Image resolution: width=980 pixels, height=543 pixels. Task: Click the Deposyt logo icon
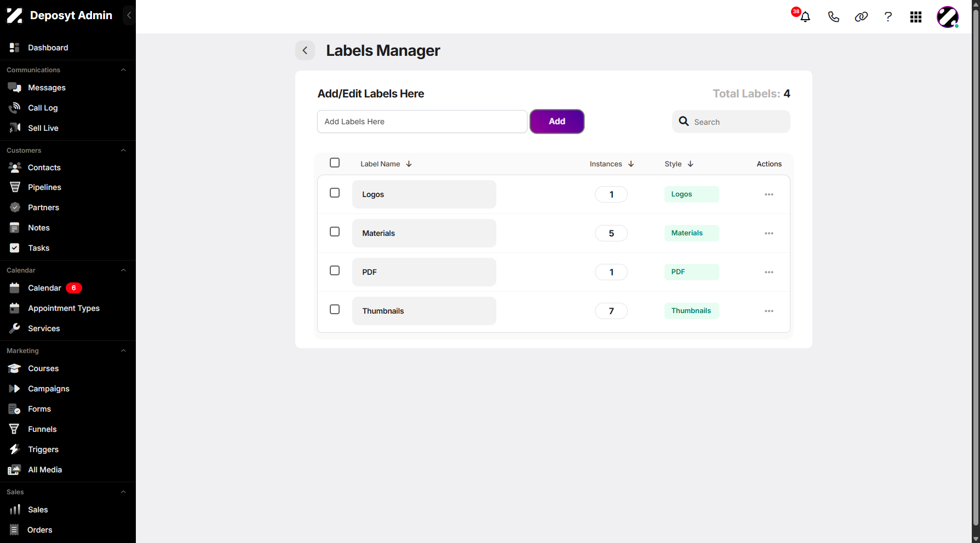(15, 16)
